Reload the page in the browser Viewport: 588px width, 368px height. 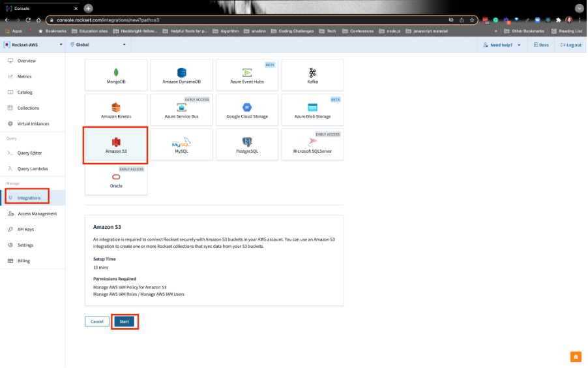pyautogui.click(x=28, y=20)
